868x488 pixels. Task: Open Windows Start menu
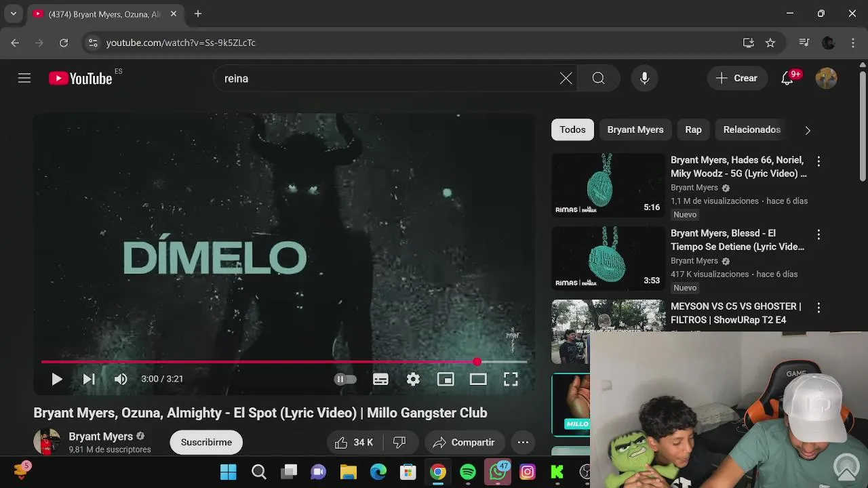pyautogui.click(x=229, y=472)
